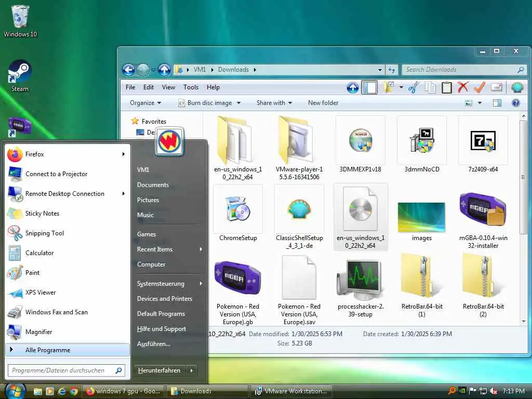Select the processhacker-2.39-setup file

361,288
